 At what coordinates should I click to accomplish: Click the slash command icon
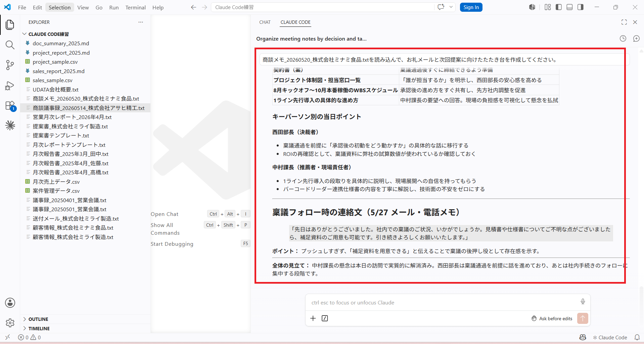(x=325, y=318)
